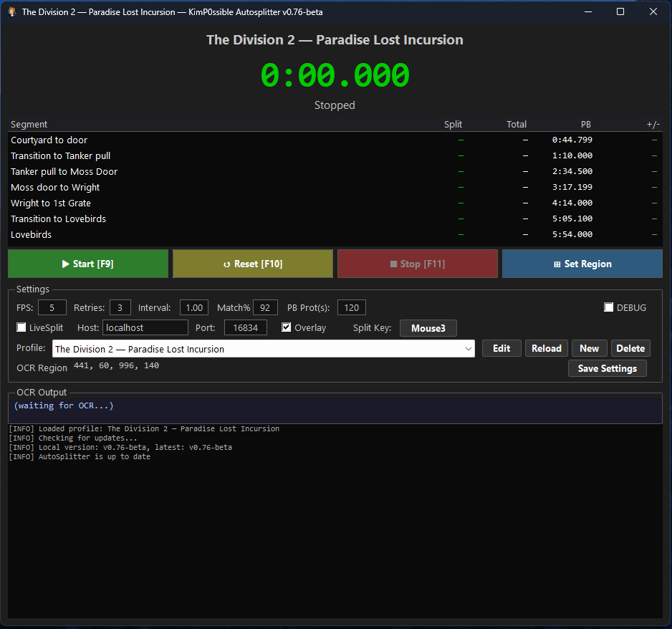Focus the Match% input field

click(265, 307)
